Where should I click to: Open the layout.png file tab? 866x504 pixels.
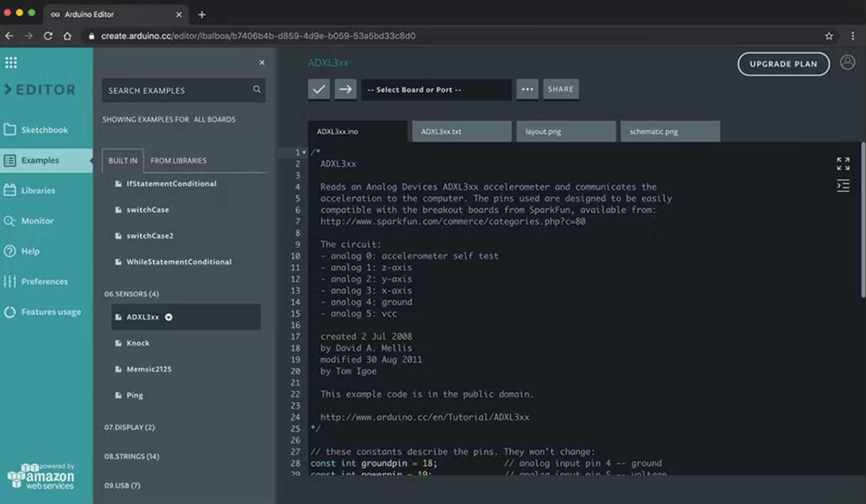point(566,131)
